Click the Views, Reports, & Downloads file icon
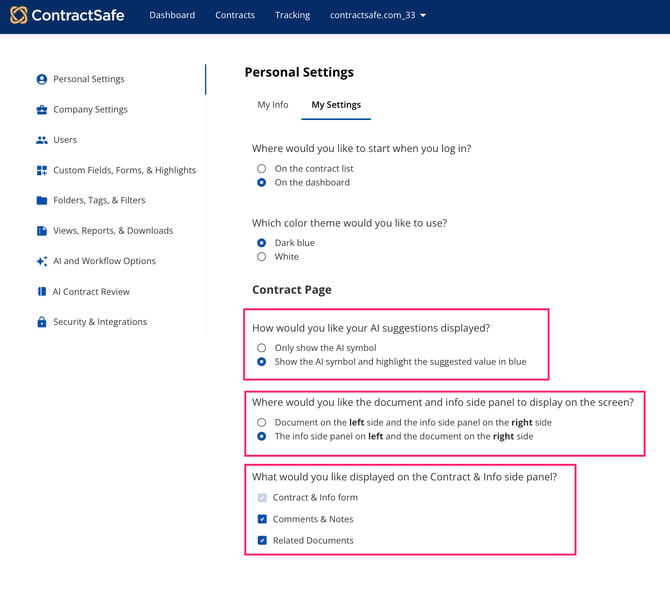Image resolution: width=670 pixels, height=600 pixels. click(x=41, y=231)
